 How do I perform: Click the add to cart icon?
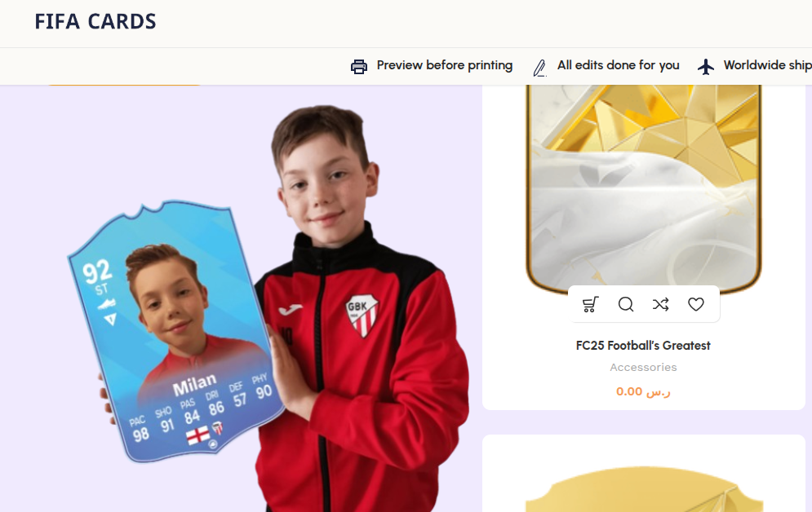590,304
